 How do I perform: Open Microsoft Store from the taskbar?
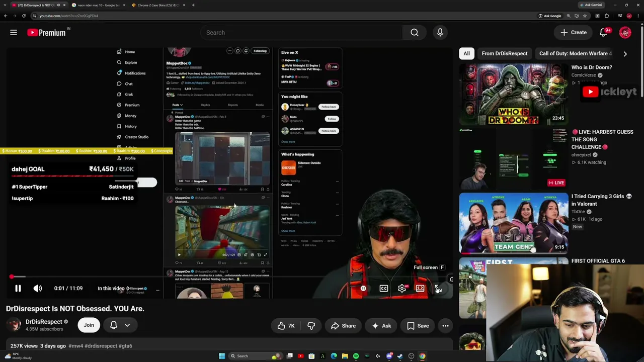tap(311, 356)
